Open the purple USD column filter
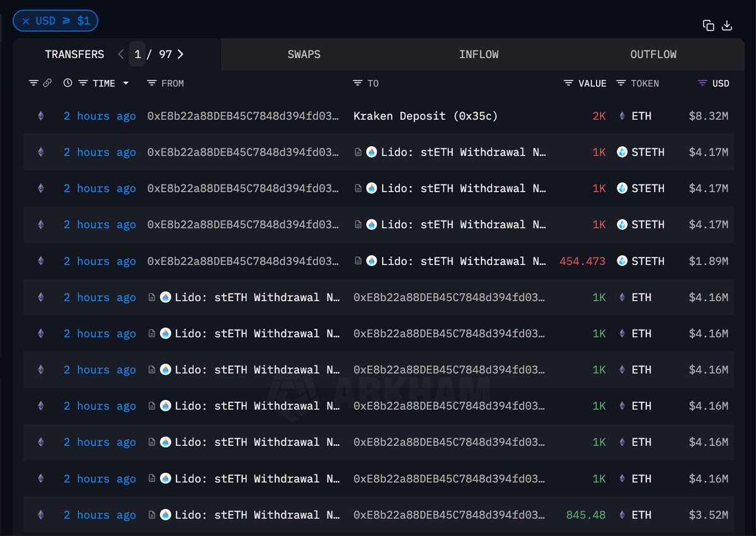This screenshot has height=536, width=756. coord(703,83)
